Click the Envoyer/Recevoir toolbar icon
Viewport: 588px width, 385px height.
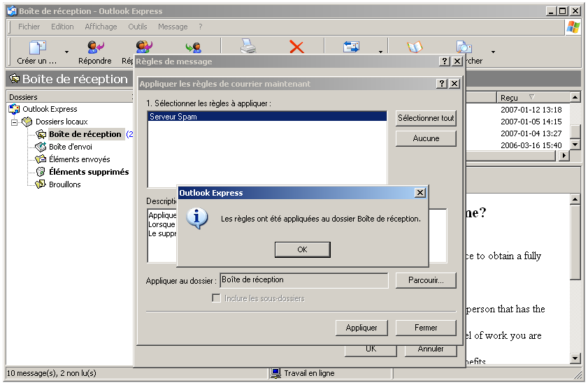[x=352, y=47]
